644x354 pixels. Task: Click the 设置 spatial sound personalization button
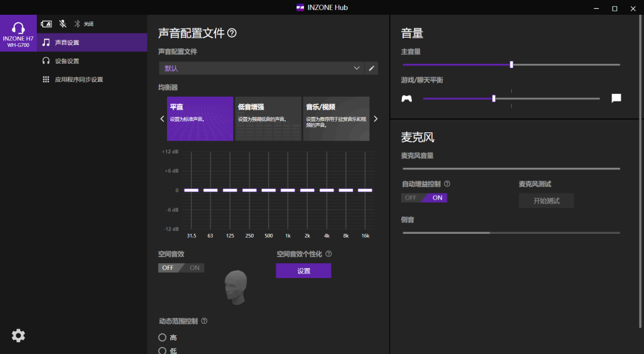pyautogui.click(x=303, y=271)
